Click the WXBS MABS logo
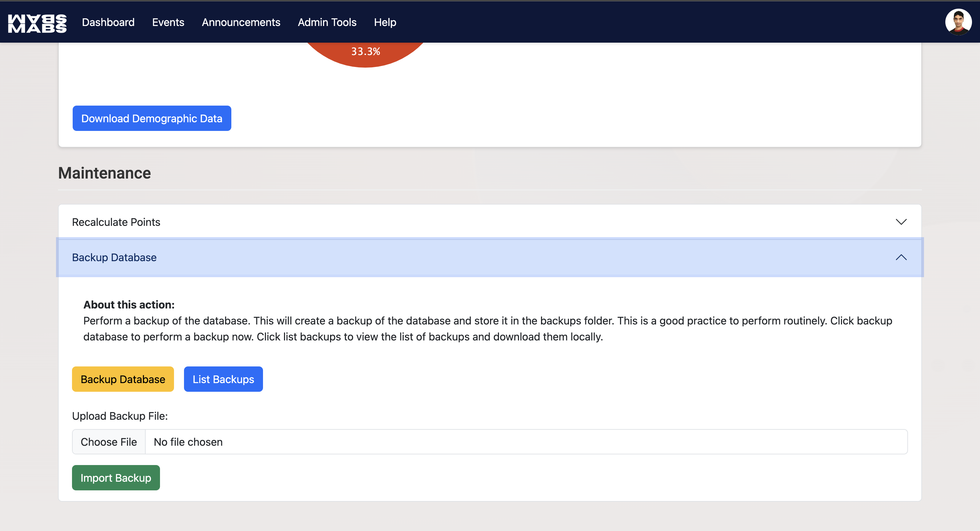The width and height of the screenshot is (980, 531). point(37,23)
